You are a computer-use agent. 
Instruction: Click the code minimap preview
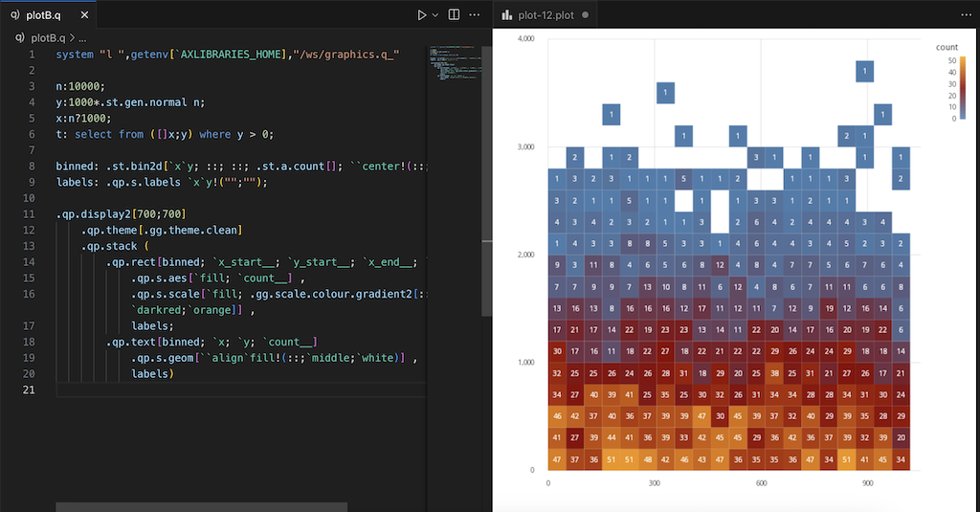pos(452,65)
